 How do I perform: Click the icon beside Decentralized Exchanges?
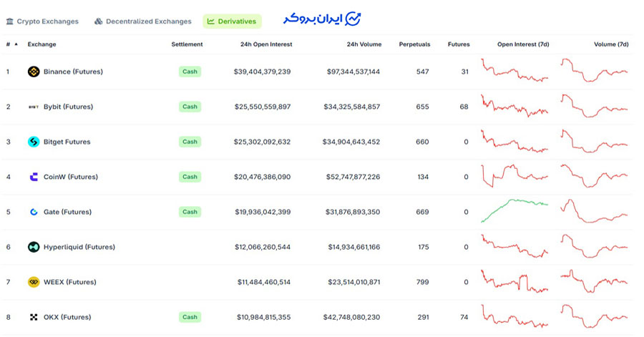point(98,21)
